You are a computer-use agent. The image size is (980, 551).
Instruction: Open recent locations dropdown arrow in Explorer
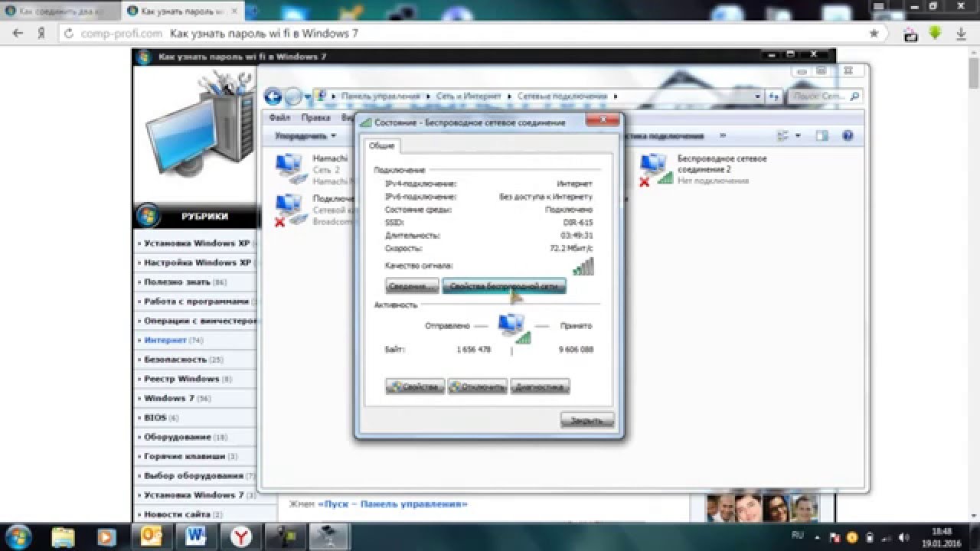click(307, 96)
